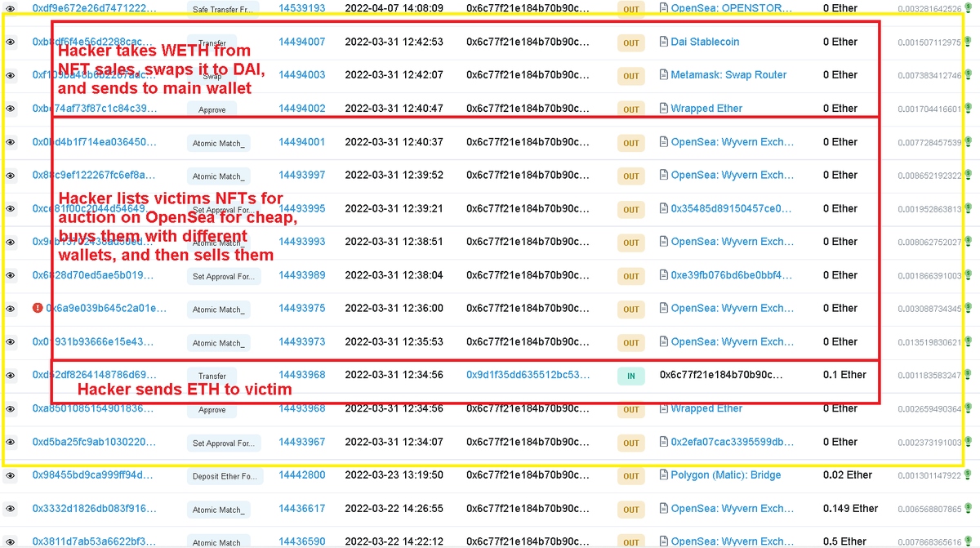Open transaction hash 0x6a9e039b645c2a01e
The image size is (980, 548).
pyautogui.click(x=106, y=309)
